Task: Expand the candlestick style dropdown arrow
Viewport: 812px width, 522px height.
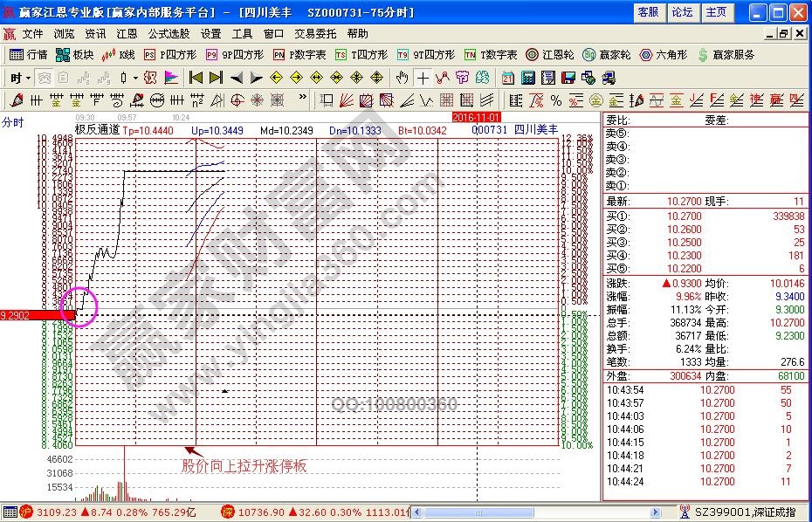Action: pyautogui.click(x=135, y=77)
